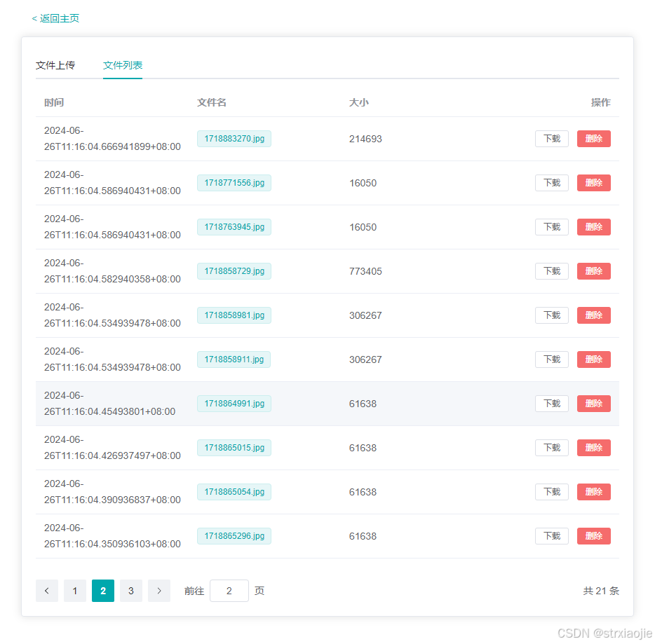Switch to the 文件上传 tab
Viewport: 655px width, 644px height.
55,64
